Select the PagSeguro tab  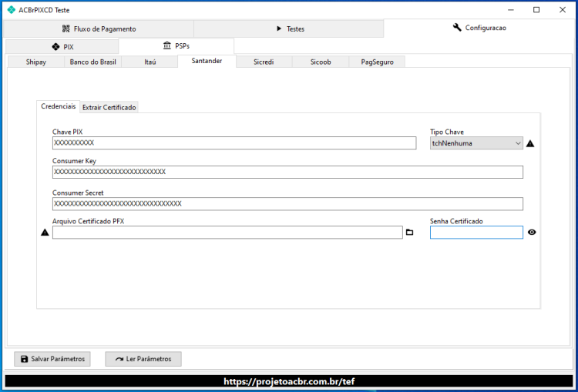pos(377,62)
